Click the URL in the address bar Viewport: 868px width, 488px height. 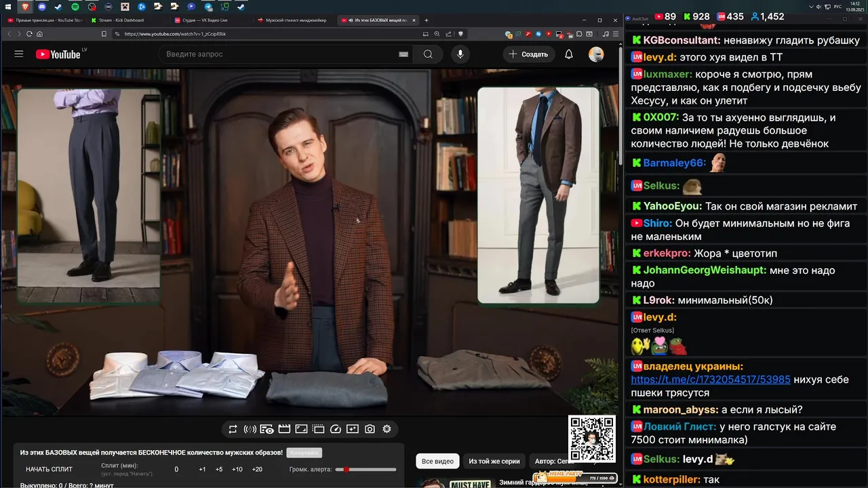pos(175,34)
